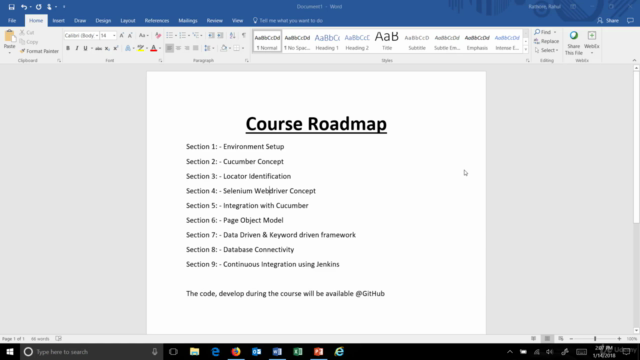Open Excel from the taskbar
This screenshot has width=640, height=360.
[298, 351]
